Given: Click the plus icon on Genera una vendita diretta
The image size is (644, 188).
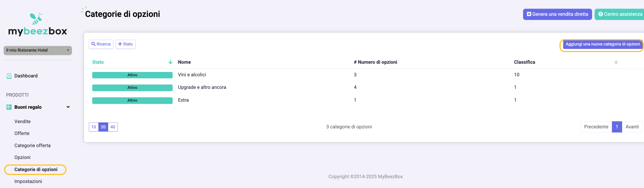Looking at the screenshot, I should [529, 14].
